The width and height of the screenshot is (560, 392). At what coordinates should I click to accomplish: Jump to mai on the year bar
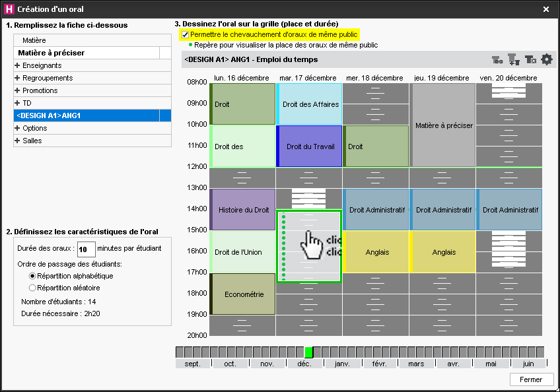point(491,364)
